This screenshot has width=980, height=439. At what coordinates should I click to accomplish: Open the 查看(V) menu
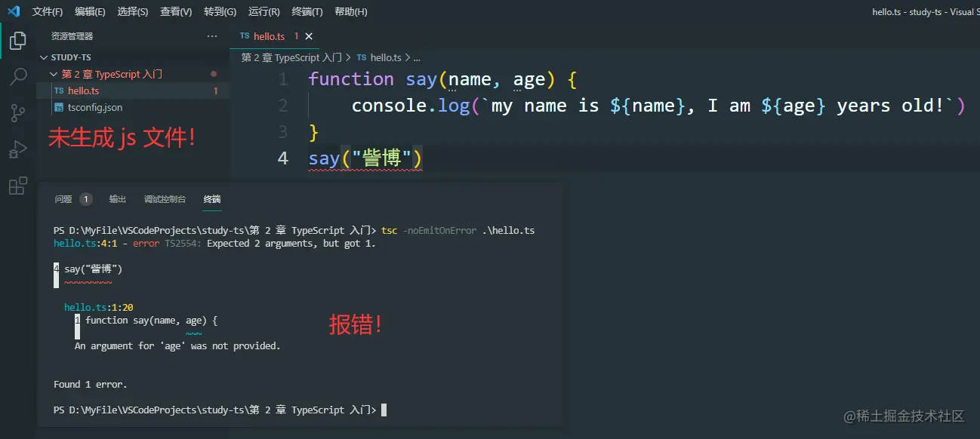click(176, 11)
